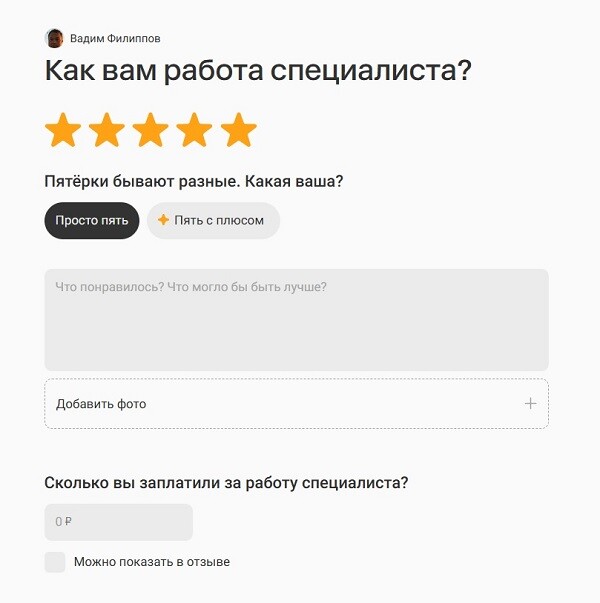Click the "Сколько вы заплатили" question label
This screenshot has height=603, width=600.
click(x=226, y=483)
